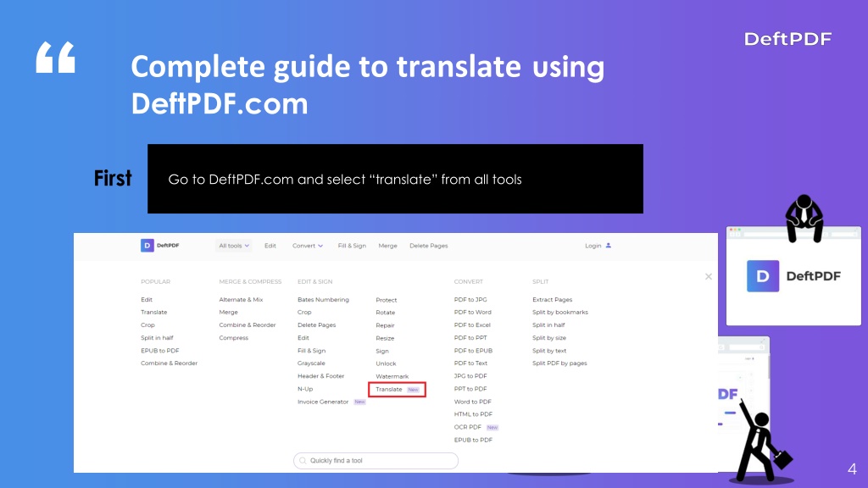Screen dimensions: 868x488
Task: Open the Convert dropdown in the navigation bar
Action: click(x=308, y=246)
